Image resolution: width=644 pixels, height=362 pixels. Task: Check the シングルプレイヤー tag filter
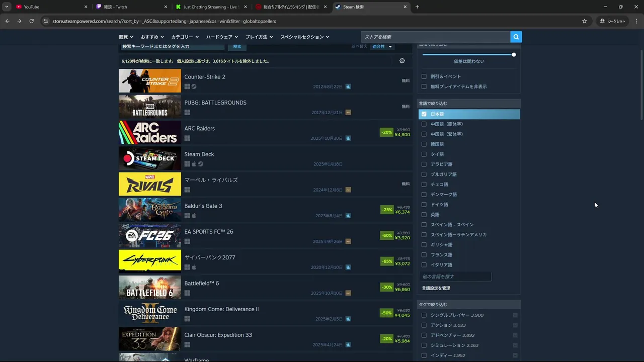[424, 315]
